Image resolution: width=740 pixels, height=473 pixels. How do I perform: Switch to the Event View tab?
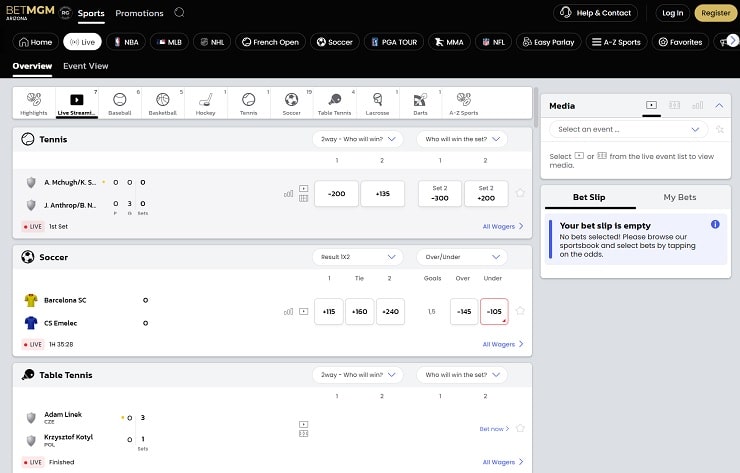click(x=85, y=66)
